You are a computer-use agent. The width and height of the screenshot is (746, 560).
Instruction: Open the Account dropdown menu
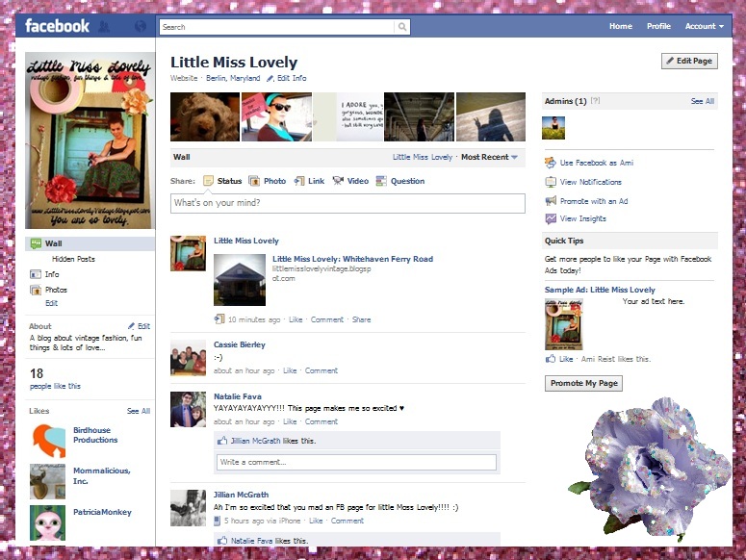coord(705,26)
